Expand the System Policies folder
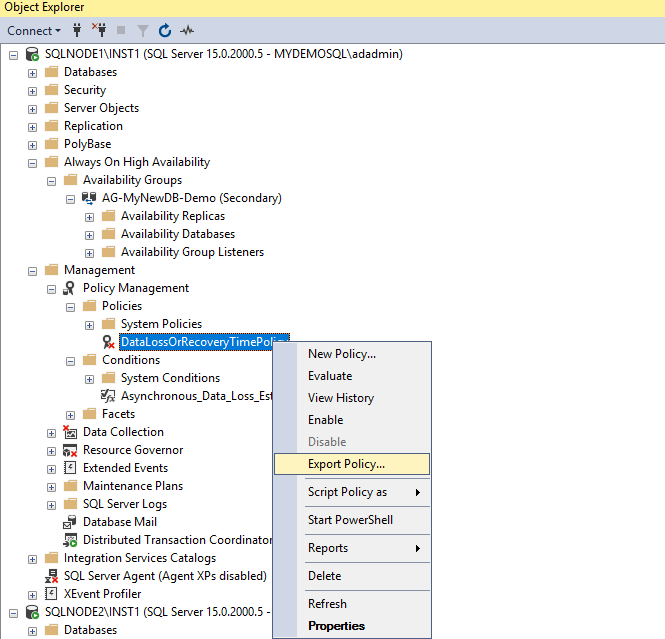This screenshot has height=639, width=665. 89,324
